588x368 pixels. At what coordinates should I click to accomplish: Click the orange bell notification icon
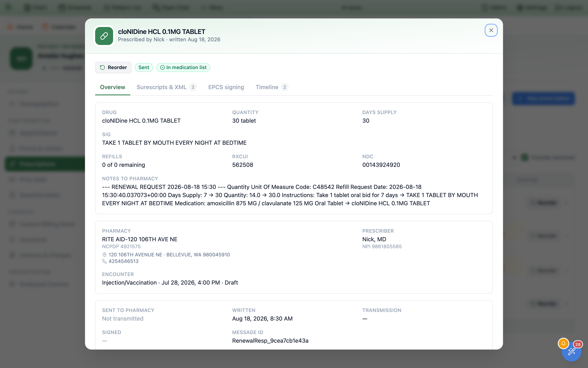click(x=563, y=344)
